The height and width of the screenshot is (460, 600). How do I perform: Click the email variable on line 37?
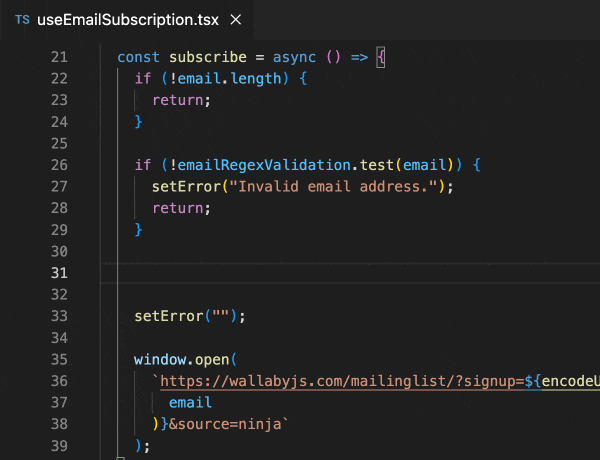point(190,402)
